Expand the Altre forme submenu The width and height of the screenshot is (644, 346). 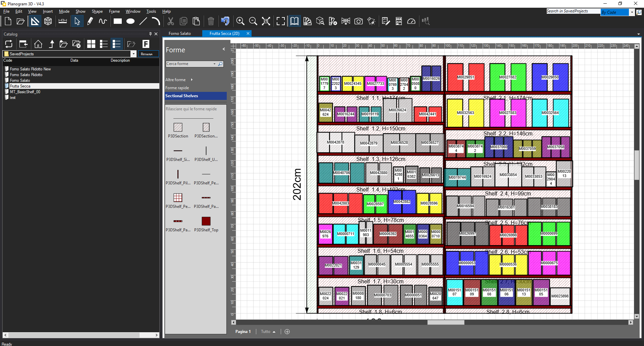192,80
